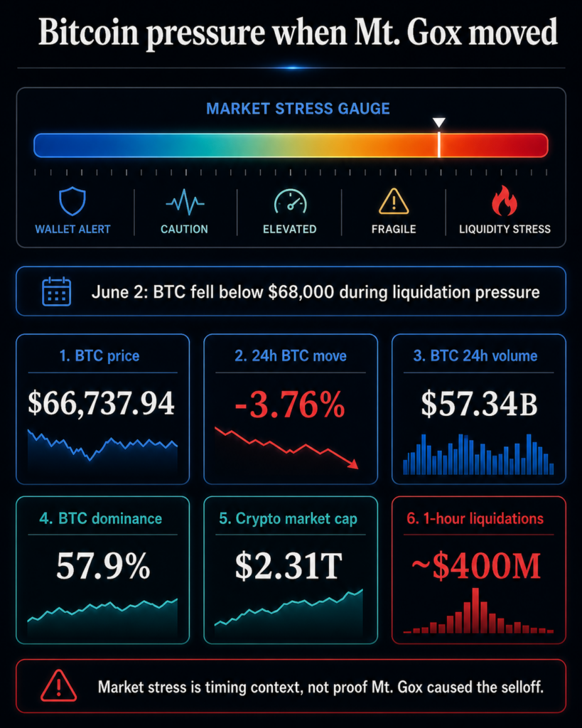Click the 'CAUTION' label
582x728 pixels.
click(184, 229)
